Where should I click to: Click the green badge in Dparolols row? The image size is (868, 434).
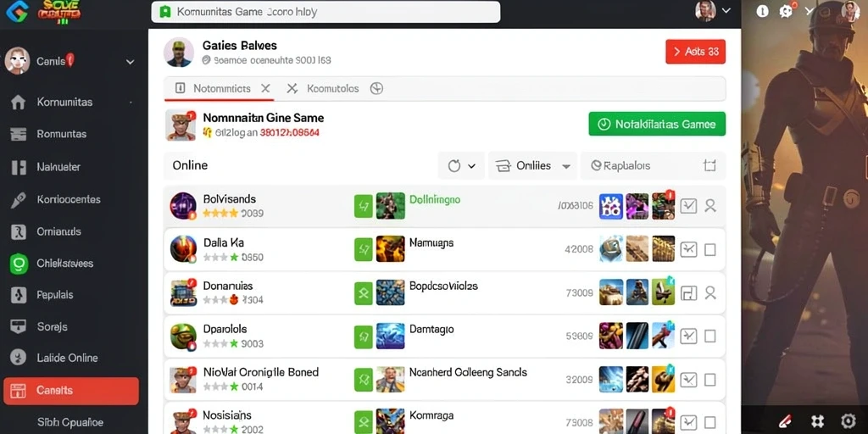(x=363, y=336)
